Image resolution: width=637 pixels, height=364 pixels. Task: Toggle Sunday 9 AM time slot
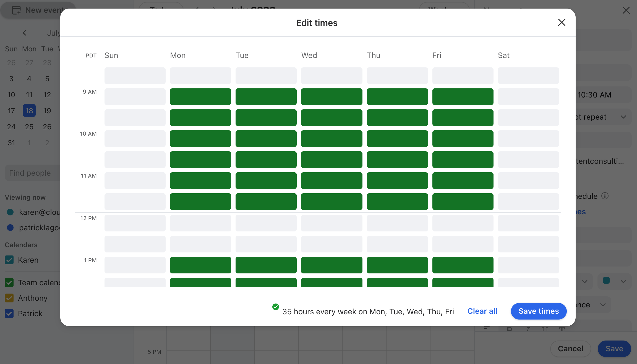click(x=135, y=97)
